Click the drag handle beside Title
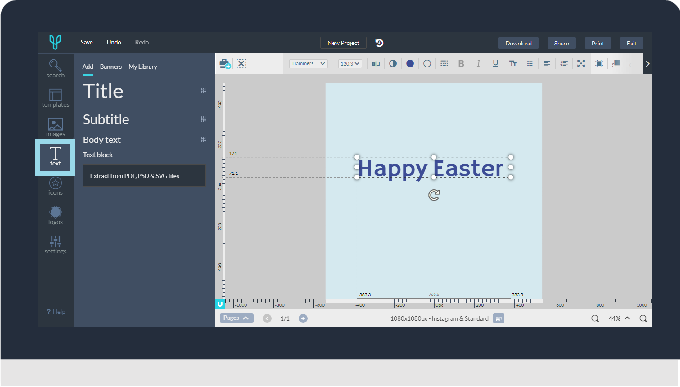The width and height of the screenshot is (680, 387). coord(203,91)
